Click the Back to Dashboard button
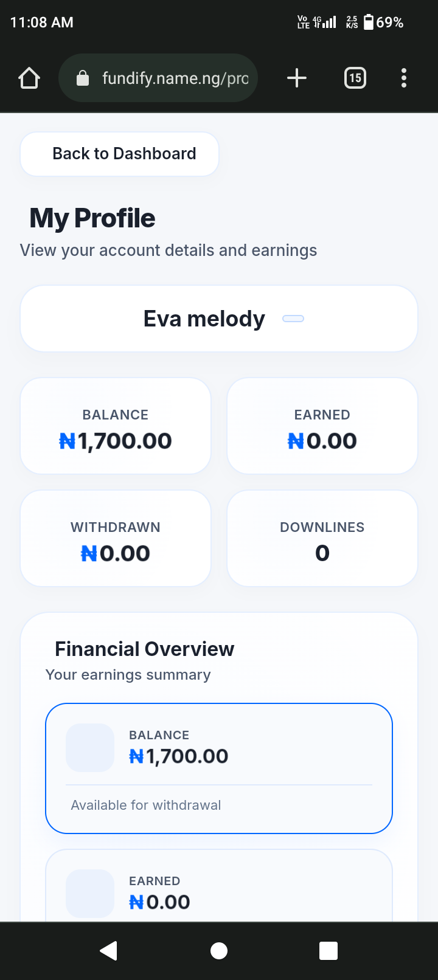 pos(119,154)
